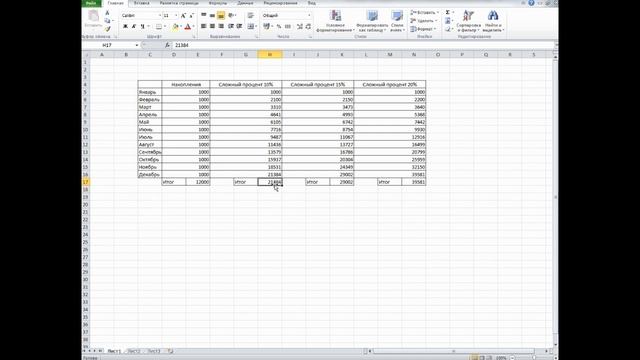Open the number format (Общий) dropdown
This screenshot has width=640, height=360.
pyautogui.click(x=309, y=16)
